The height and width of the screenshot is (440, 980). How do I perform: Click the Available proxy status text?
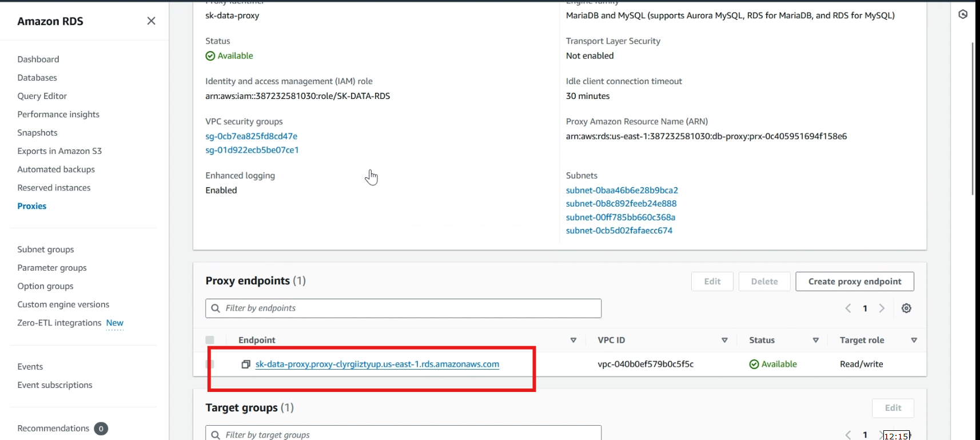[x=235, y=56]
